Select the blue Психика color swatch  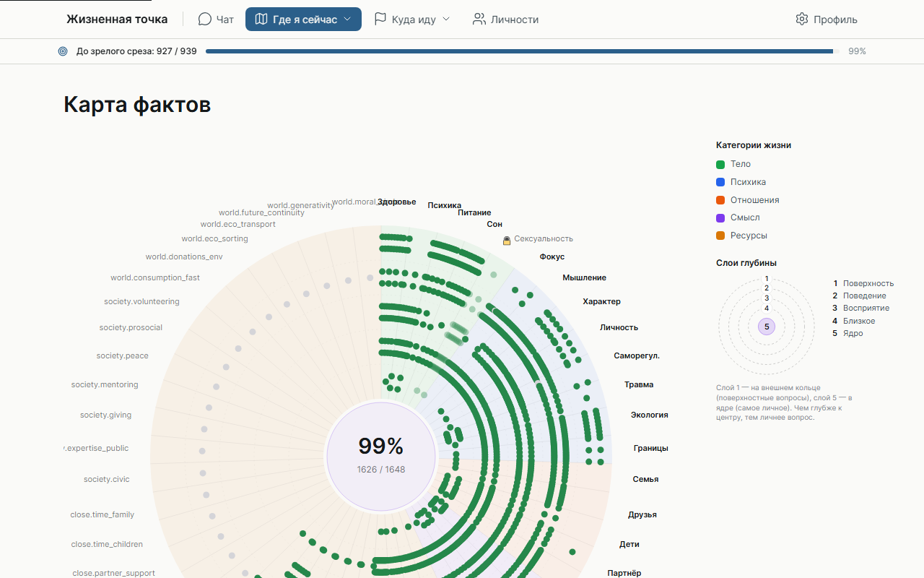coord(720,182)
